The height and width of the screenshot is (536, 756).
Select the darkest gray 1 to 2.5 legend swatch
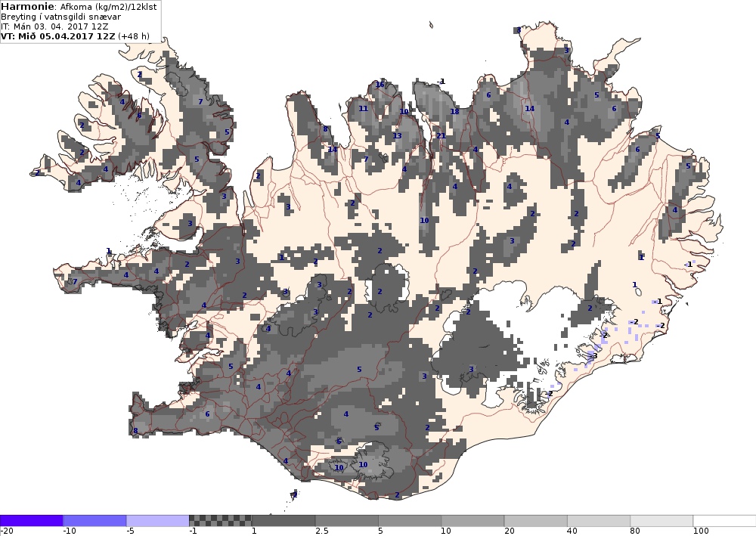click(x=283, y=521)
